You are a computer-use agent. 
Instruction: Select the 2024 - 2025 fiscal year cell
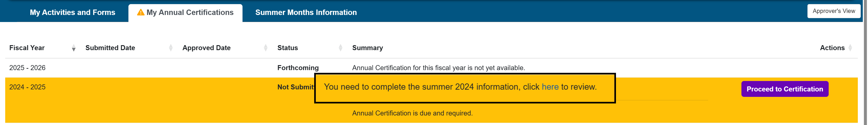(x=27, y=87)
